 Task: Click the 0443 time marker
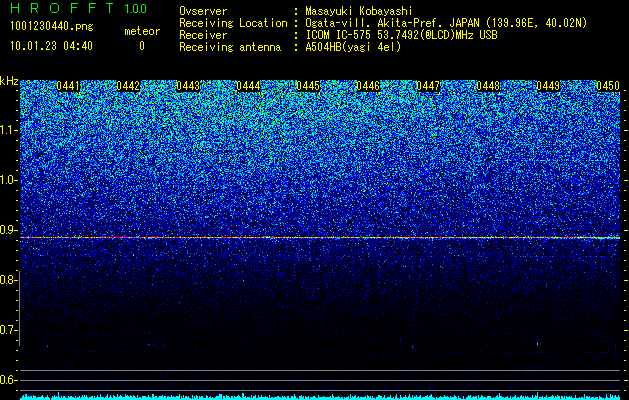pos(188,86)
